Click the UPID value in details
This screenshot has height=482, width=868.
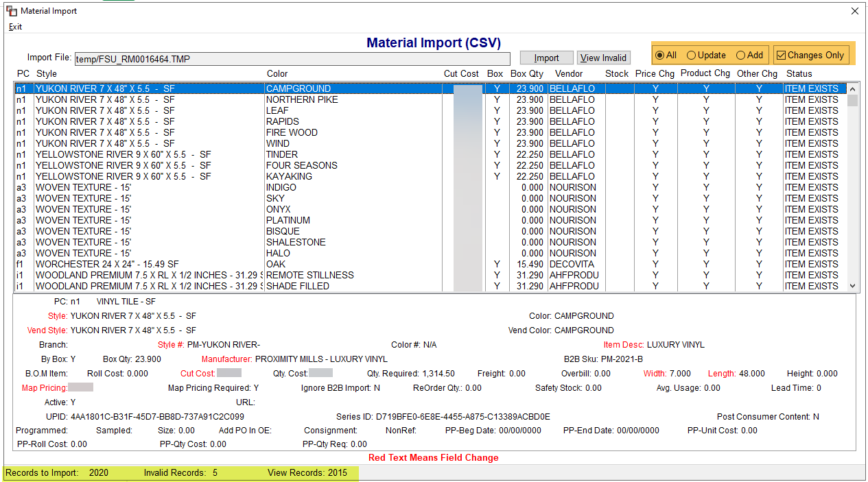pos(157,416)
